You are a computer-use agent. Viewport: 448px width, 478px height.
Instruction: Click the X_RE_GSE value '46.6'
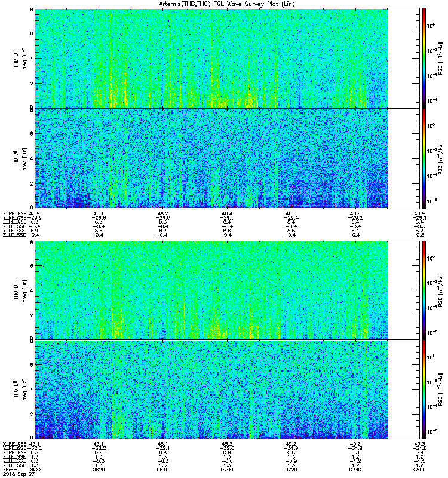click(291, 214)
